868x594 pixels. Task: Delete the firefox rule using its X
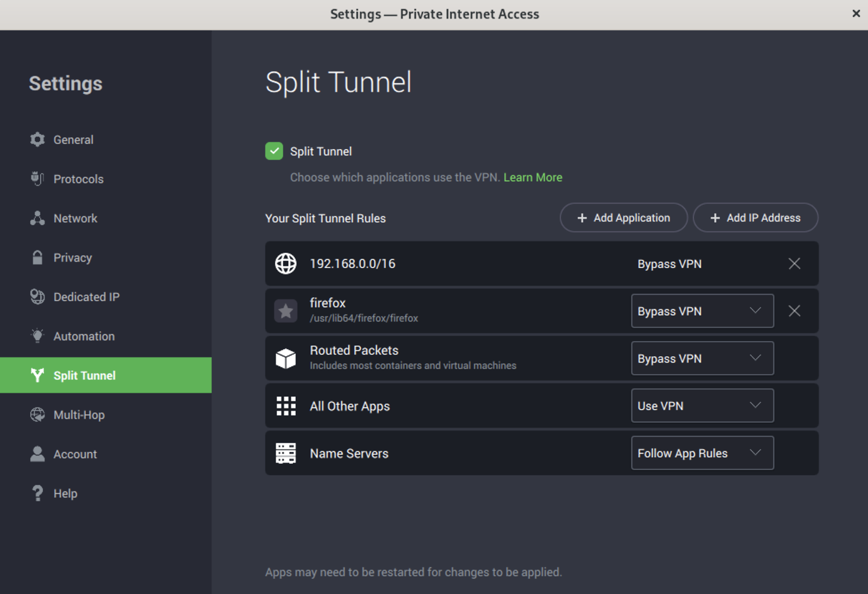pyautogui.click(x=794, y=311)
